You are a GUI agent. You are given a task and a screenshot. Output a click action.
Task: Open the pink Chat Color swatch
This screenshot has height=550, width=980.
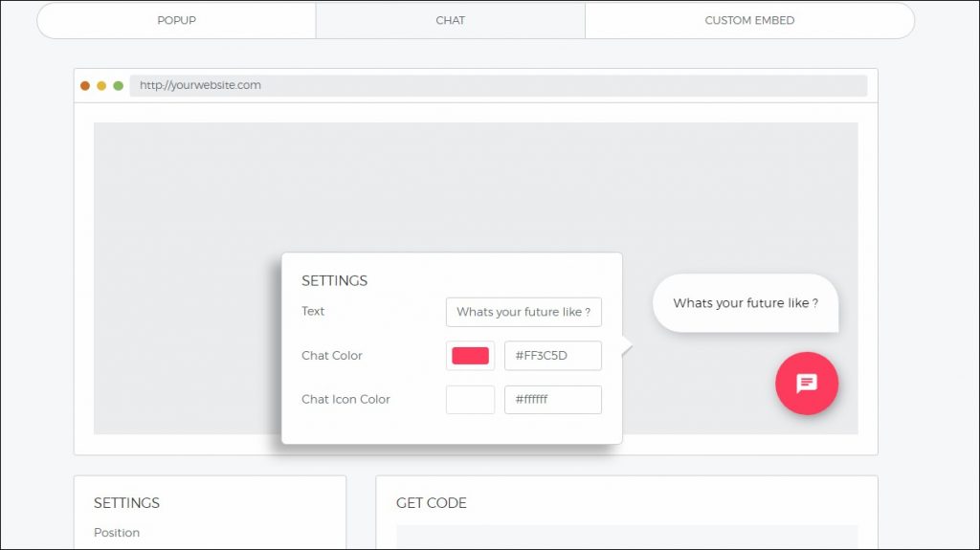470,356
